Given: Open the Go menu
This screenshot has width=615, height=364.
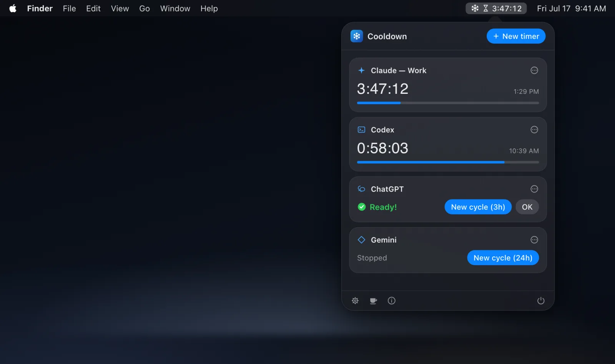Looking at the screenshot, I should point(145,8).
